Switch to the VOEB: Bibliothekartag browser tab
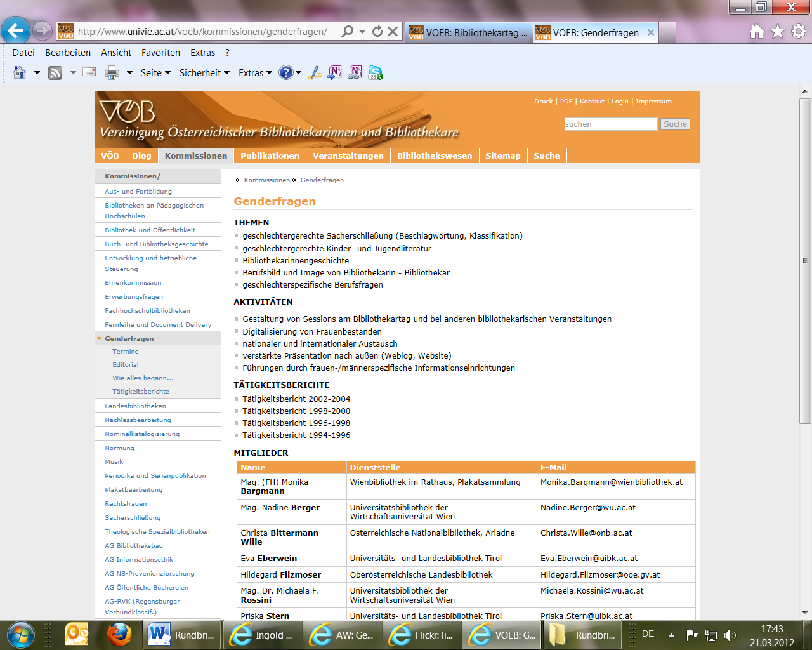The image size is (812, 650). [468, 32]
